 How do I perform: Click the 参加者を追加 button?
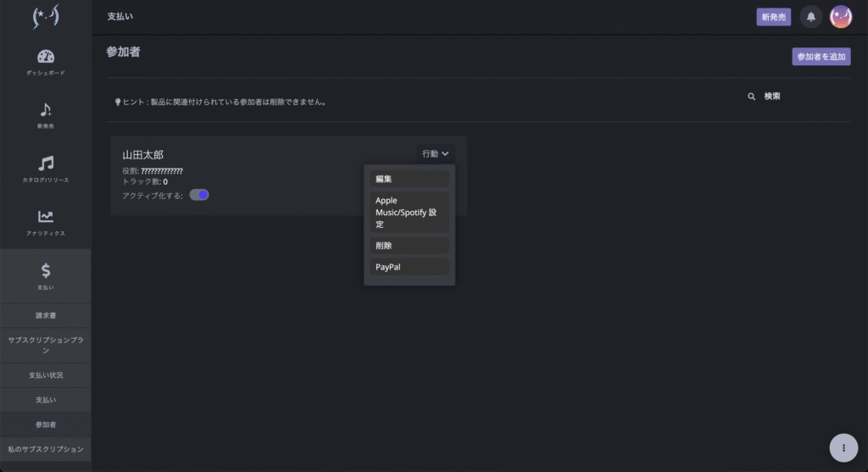[821, 57]
